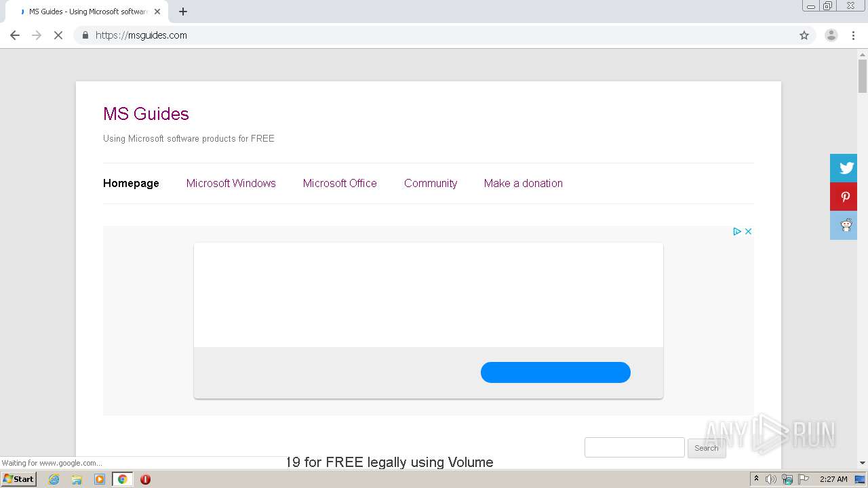868x488 pixels.
Task: Open the Make a donation menu item
Action: (x=524, y=183)
